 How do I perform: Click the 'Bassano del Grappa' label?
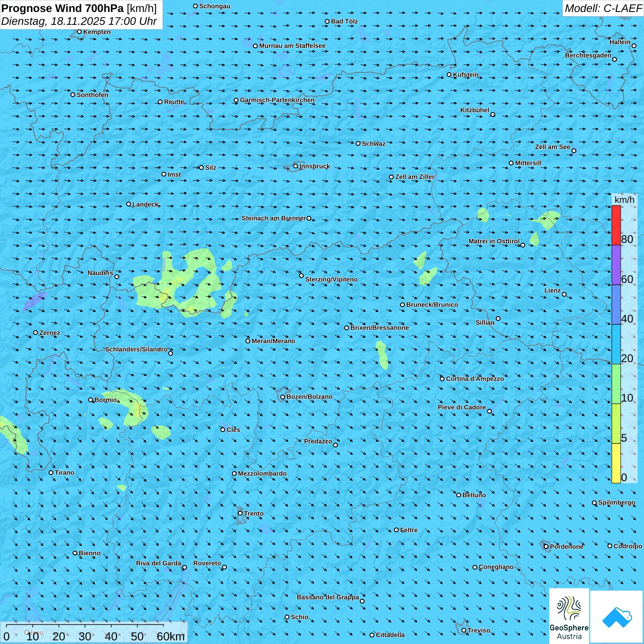coord(328,597)
